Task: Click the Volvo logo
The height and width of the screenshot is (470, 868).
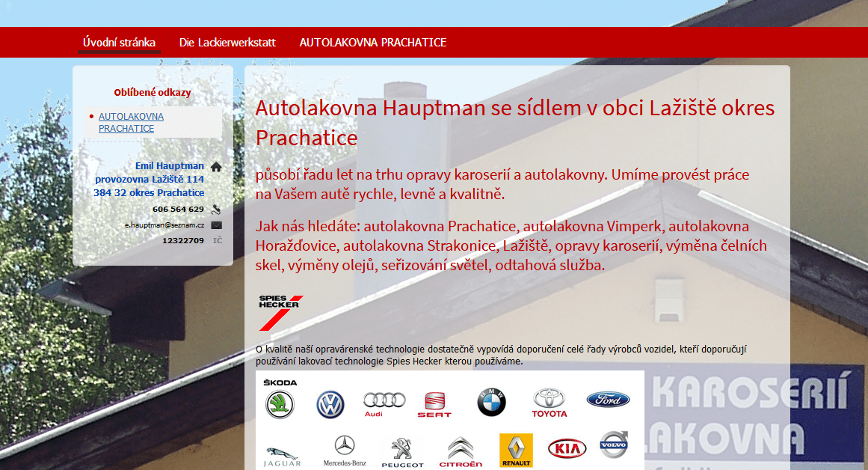Action: point(614,445)
